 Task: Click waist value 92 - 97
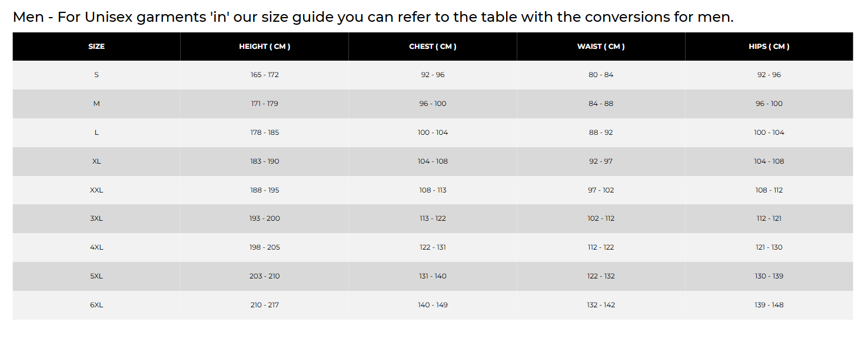[x=601, y=161]
